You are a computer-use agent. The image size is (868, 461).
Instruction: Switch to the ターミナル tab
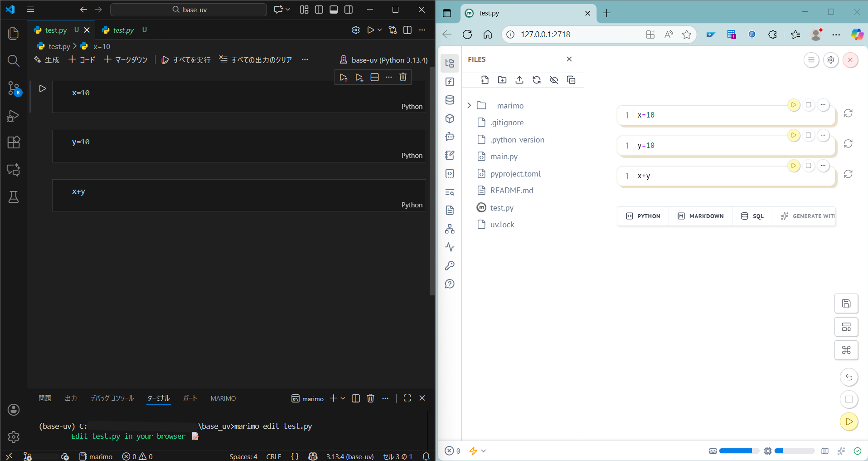coord(158,398)
